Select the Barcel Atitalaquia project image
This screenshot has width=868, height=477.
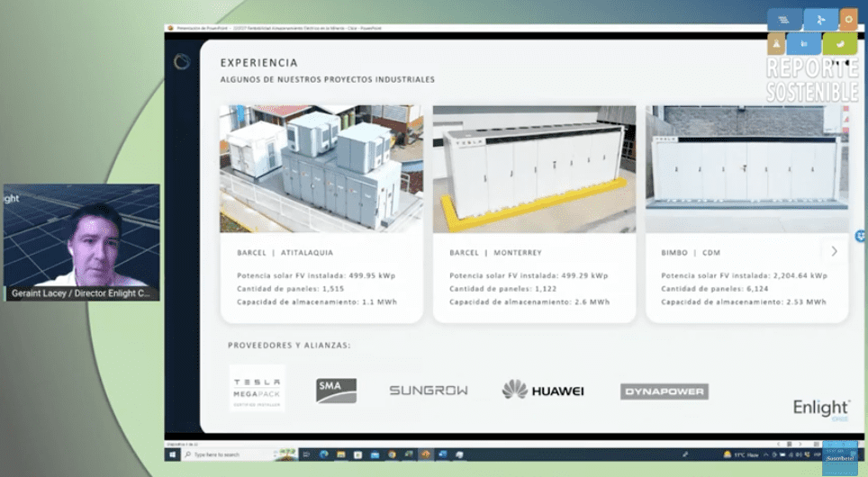coord(321,168)
